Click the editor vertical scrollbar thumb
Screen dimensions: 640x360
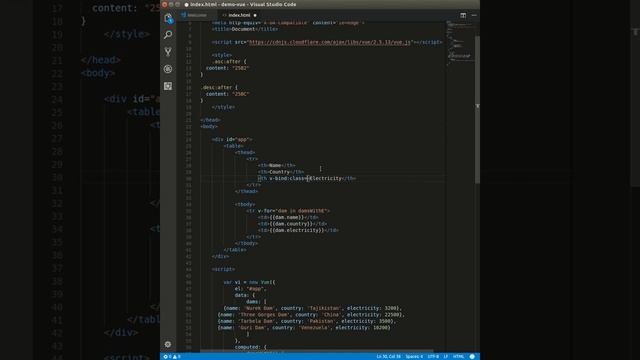click(477, 109)
